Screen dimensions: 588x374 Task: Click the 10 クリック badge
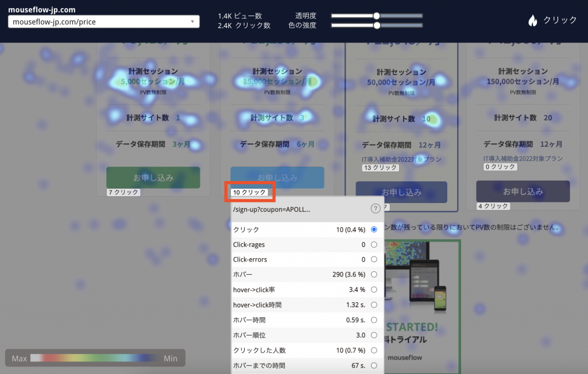pyautogui.click(x=249, y=192)
